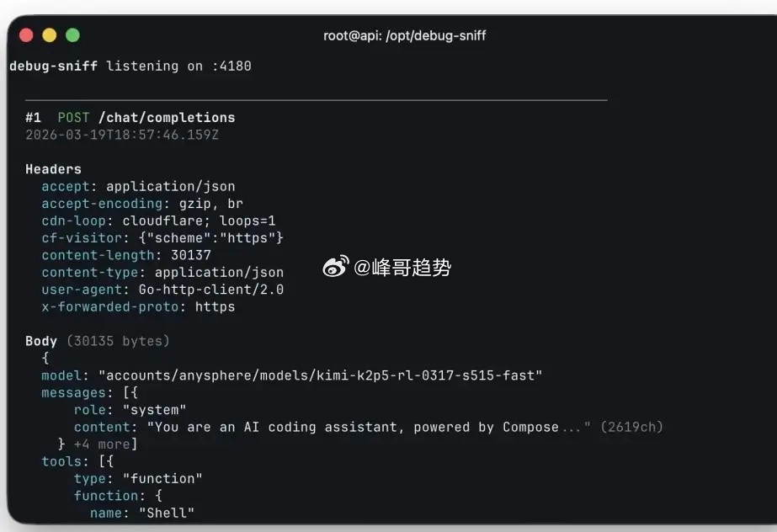Expand the tools array entry
The height and width of the screenshot is (532, 777).
point(58,460)
